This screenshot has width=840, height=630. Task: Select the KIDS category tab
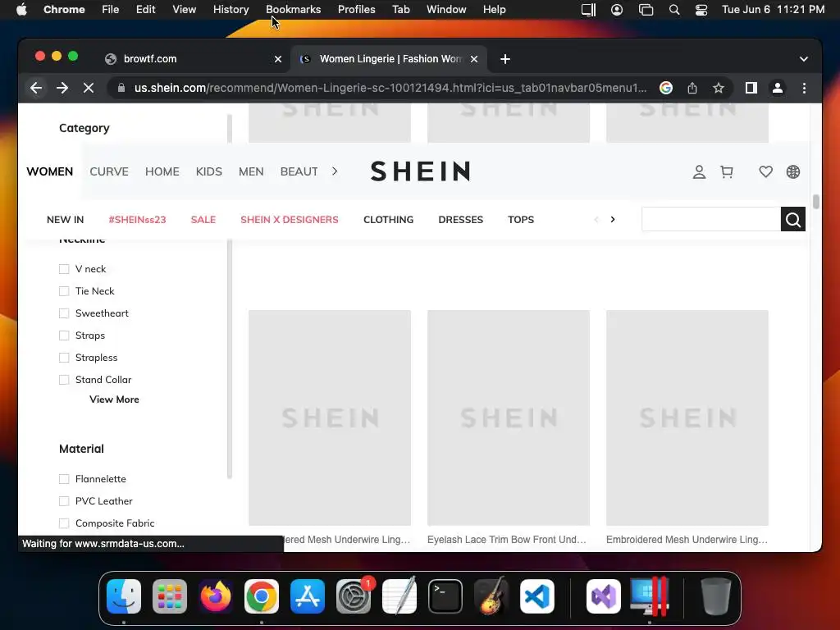point(209,171)
